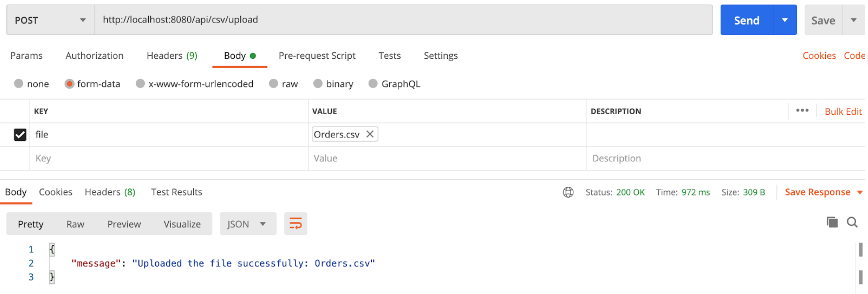Click line number 1 in response
The image size is (868, 294).
31,249
